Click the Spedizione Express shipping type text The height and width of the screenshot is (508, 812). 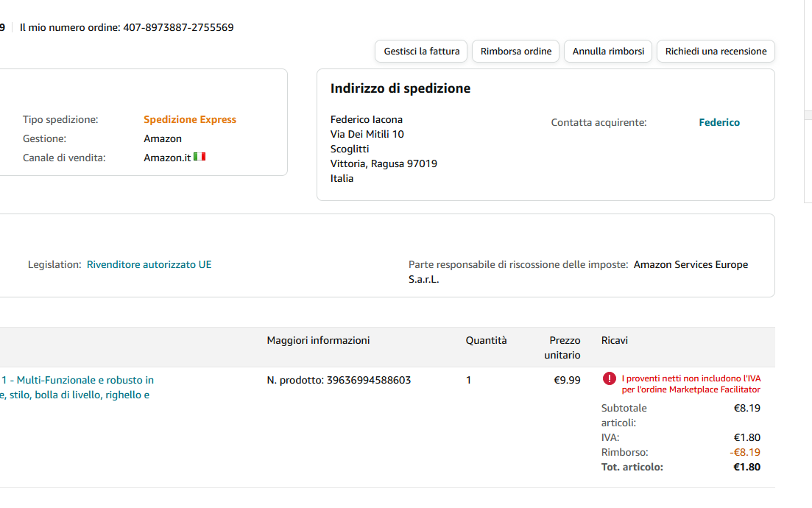(x=190, y=120)
